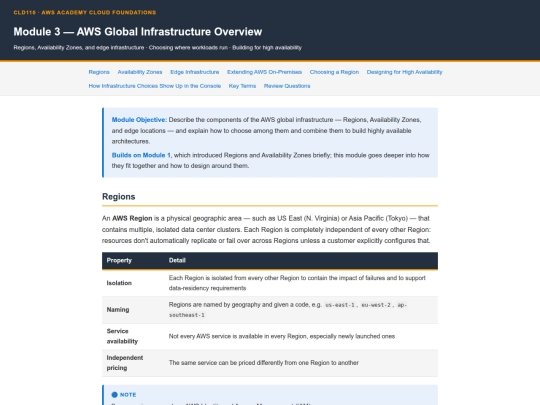540x405 pixels.
Task: Go to Edge Infrastructure section link
Action: [195, 72]
